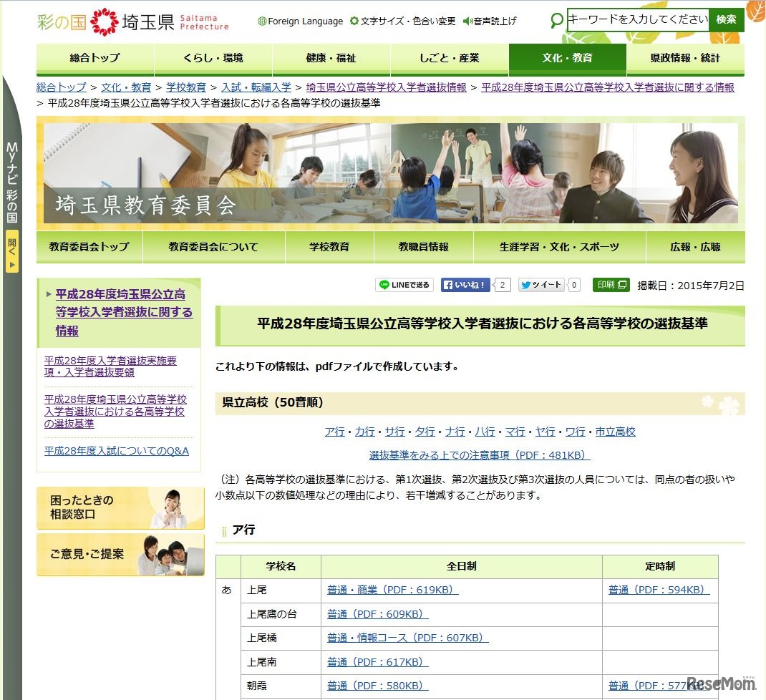Share the page via LINEで送る

(x=404, y=284)
